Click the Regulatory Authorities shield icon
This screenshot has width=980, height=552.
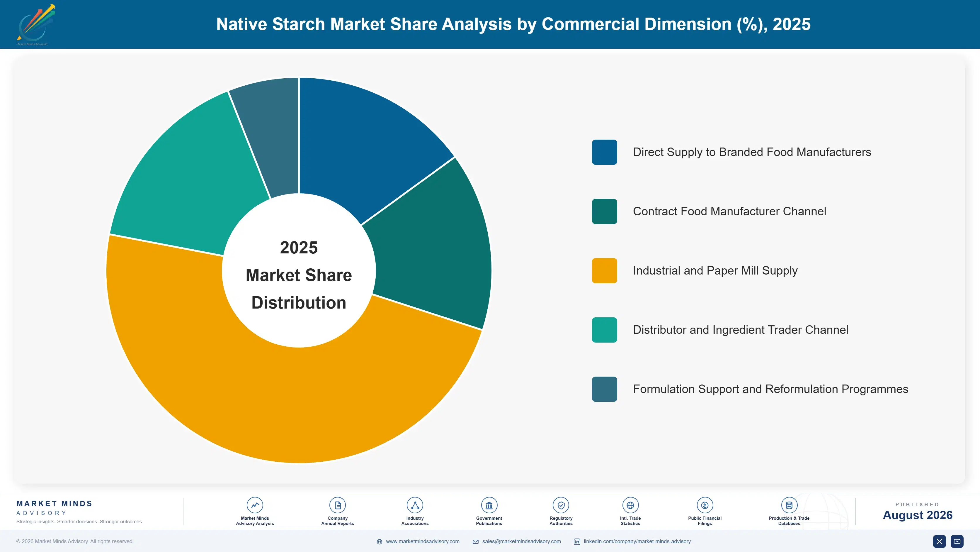[x=561, y=505]
